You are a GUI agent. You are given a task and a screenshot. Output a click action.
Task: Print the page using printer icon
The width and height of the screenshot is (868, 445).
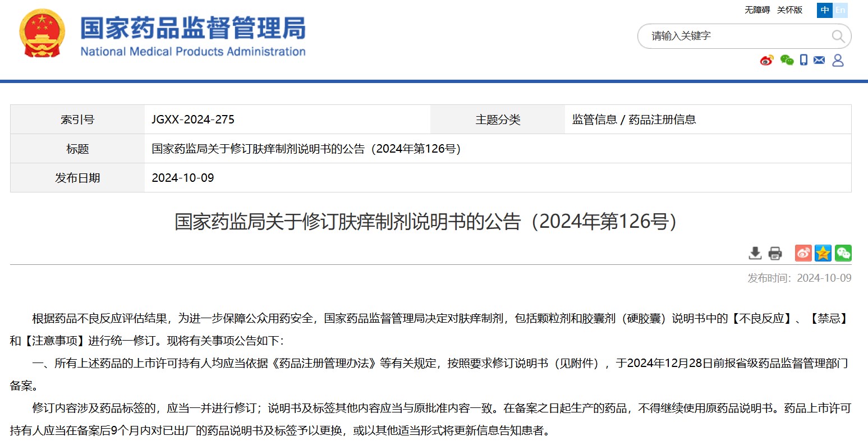[775, 253]
